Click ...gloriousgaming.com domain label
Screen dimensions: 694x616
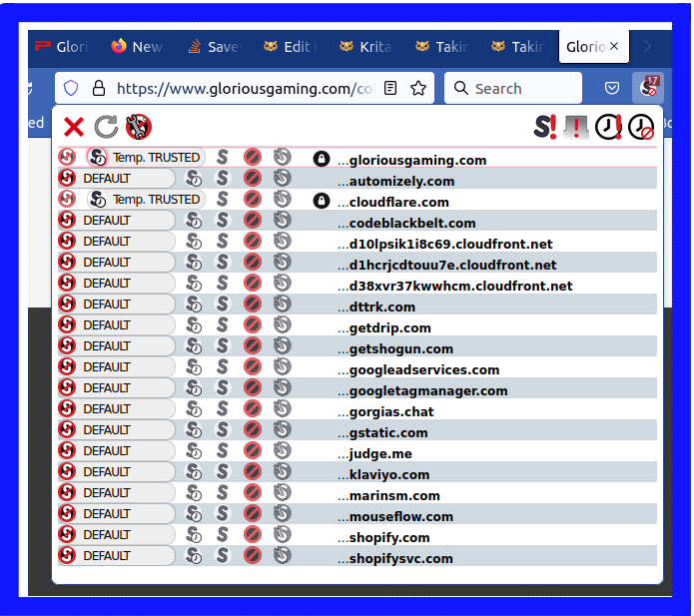click(x=412, y=160)
